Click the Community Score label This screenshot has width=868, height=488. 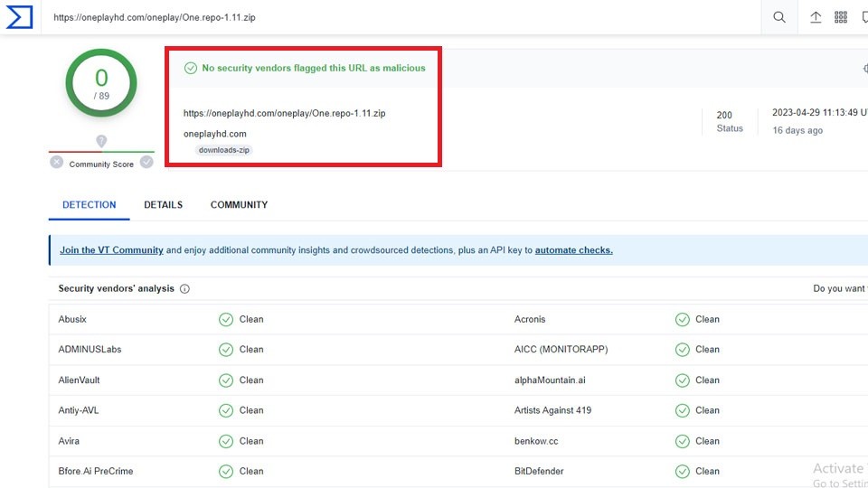tap(101, 164)
